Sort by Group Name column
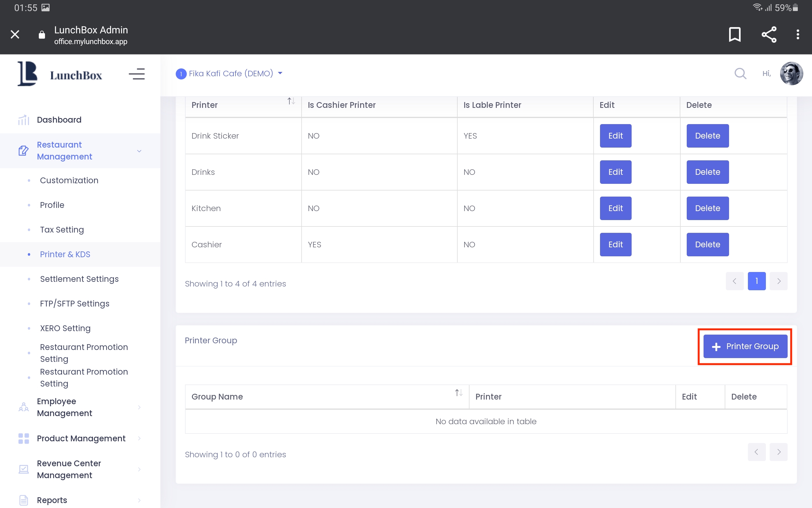This screenshot has width=812, height=508. point(458,392)
